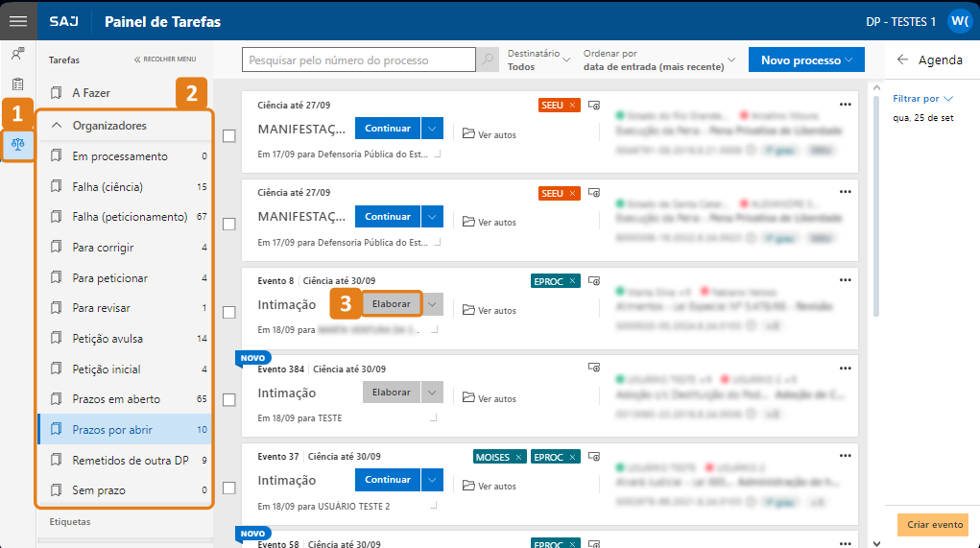
Task: Select Em processamento organizer
Action: [125, 156]
